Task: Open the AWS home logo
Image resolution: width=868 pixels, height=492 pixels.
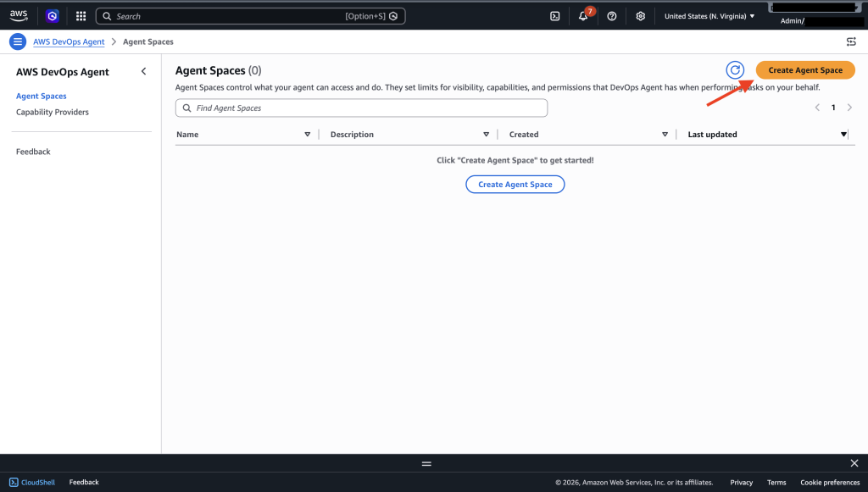Action: (19, 15)
